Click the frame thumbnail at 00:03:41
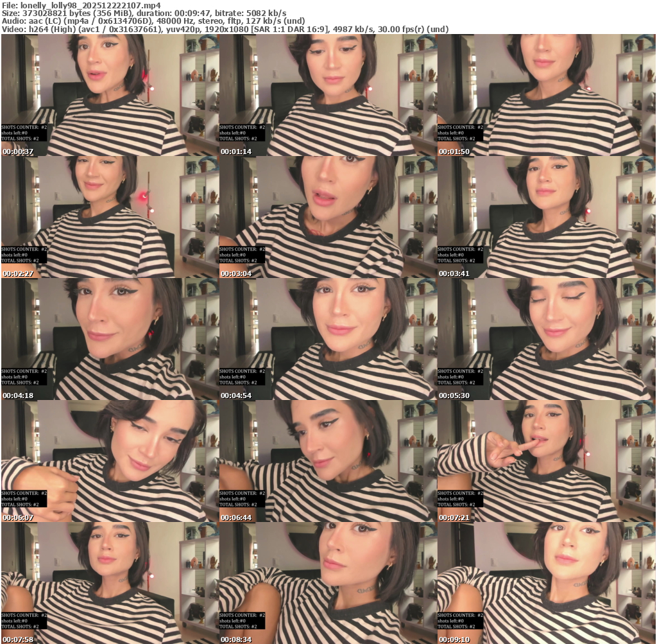The width and height of the screenshot is (657, 644). pyautogui.click(x=546, y=217)
